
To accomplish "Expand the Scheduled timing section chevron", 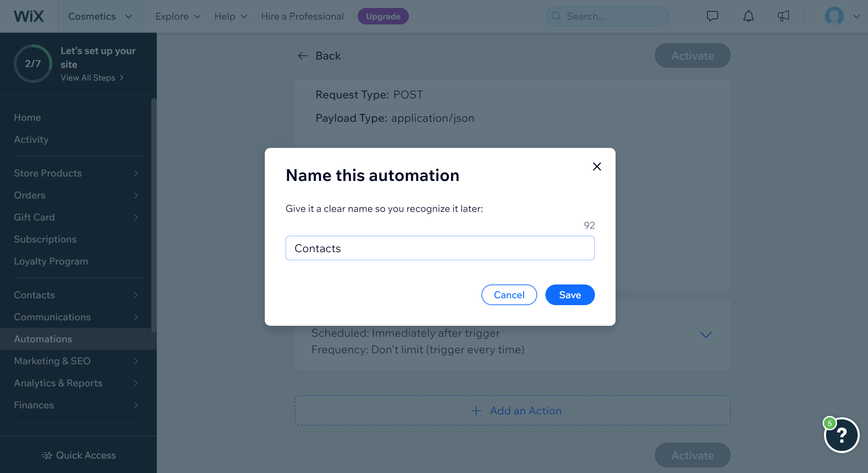I will 706,335.
